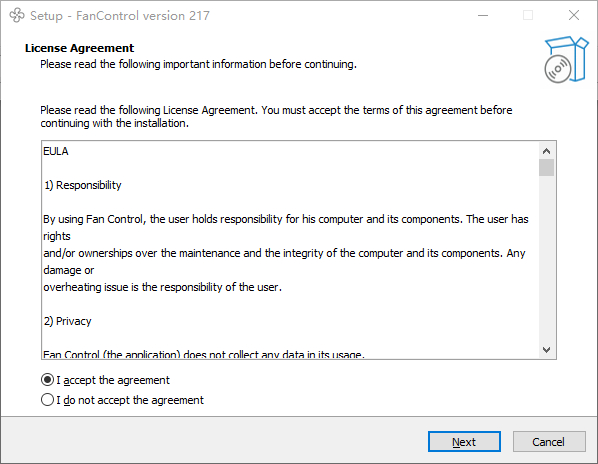This screenshot has height=464, width=598.
Task: Click the scrollbar down arrow in EULA box
Action: pos(546,350)
